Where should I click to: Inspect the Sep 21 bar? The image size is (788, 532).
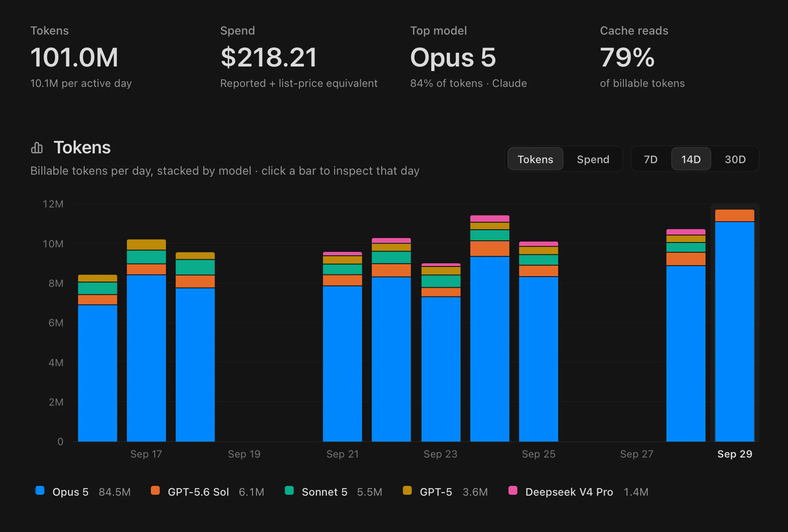[343, 347]
